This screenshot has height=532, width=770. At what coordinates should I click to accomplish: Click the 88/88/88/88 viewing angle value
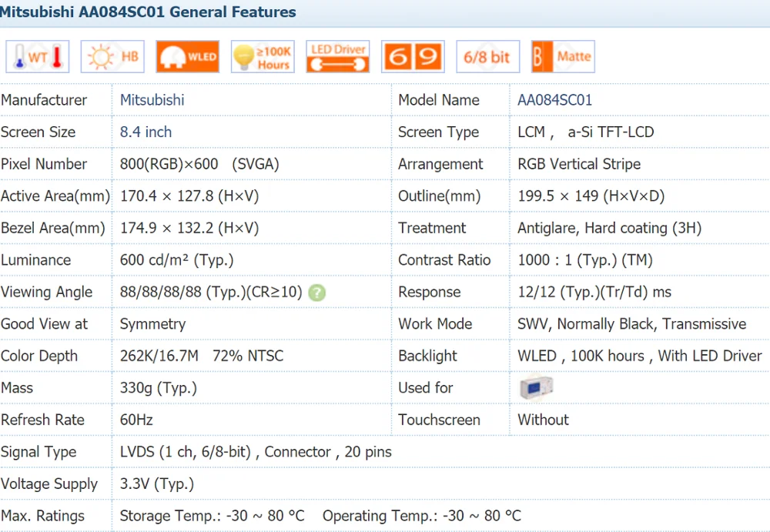pyautogui.click(x=211, y=292)
